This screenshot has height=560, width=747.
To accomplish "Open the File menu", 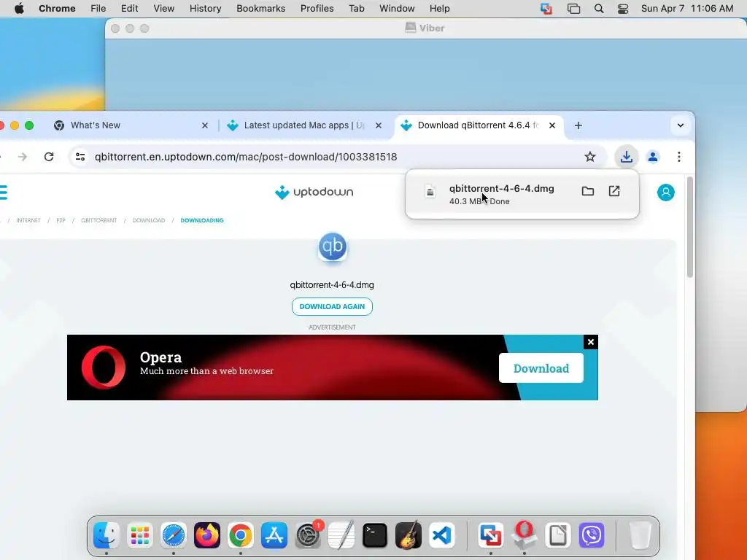I will point(98,9).
